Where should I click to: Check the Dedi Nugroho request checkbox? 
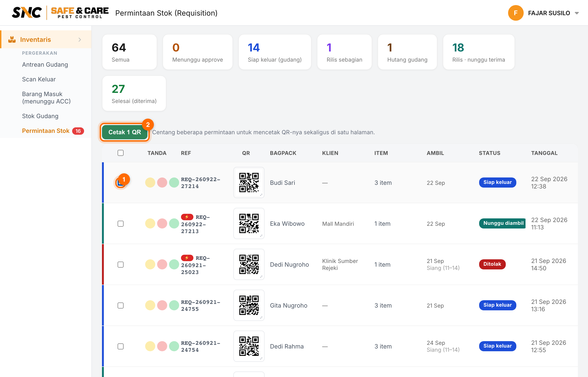click(x=121, y=265)
